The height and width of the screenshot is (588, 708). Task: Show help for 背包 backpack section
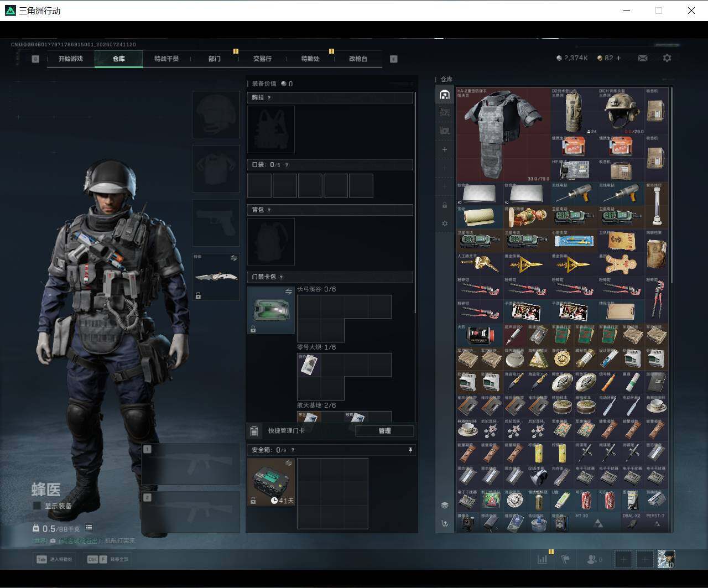point(269,210)
